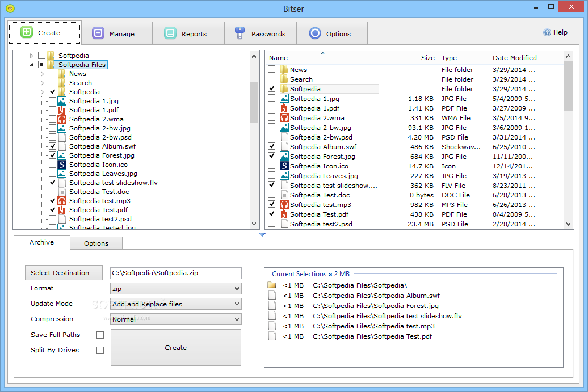Image resolution: width=588 pixels, height=392 pixels.
Task: Uncheck Softpedia Album.swf in file list
Action: click(x=271, y=146)
